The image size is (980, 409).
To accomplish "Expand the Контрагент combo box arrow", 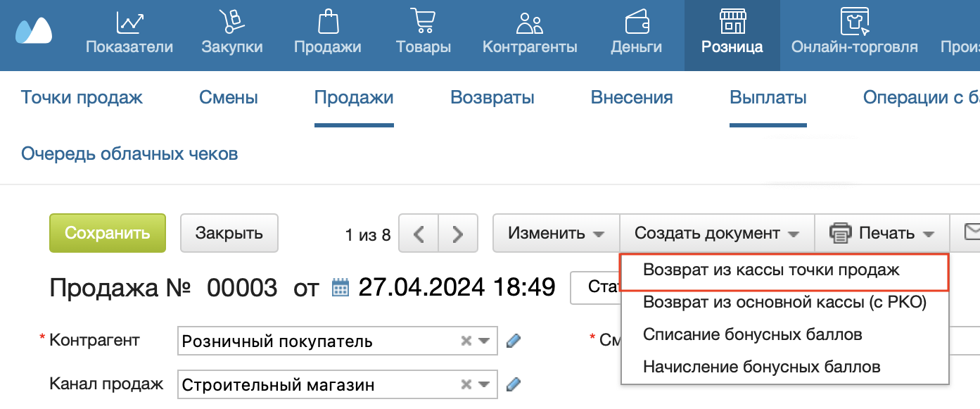I will (x=484, y=341).
